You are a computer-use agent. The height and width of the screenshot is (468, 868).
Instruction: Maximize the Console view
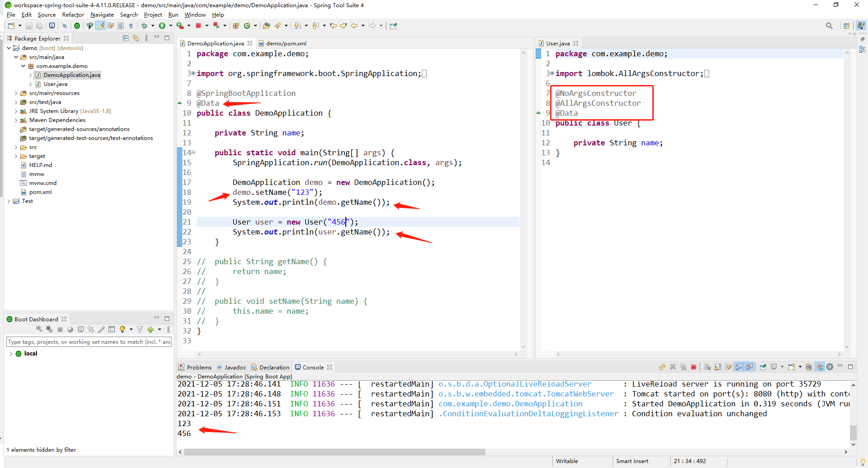click(851, 367)
